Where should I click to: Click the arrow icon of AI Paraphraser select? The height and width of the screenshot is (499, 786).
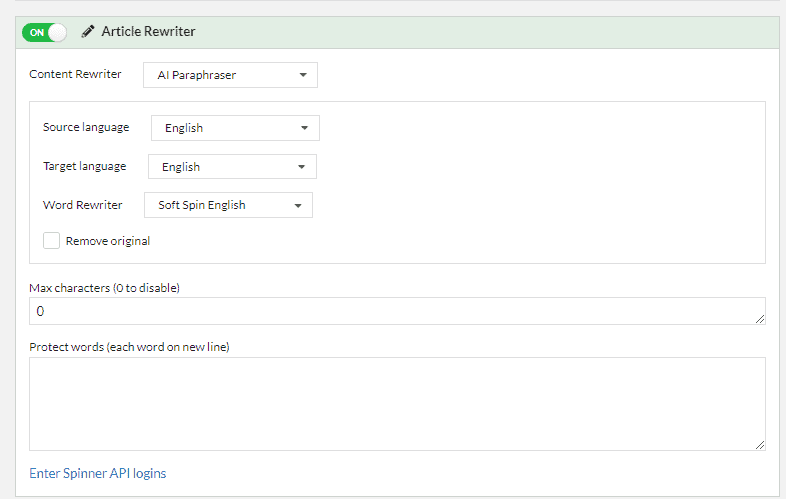[303, 75]
